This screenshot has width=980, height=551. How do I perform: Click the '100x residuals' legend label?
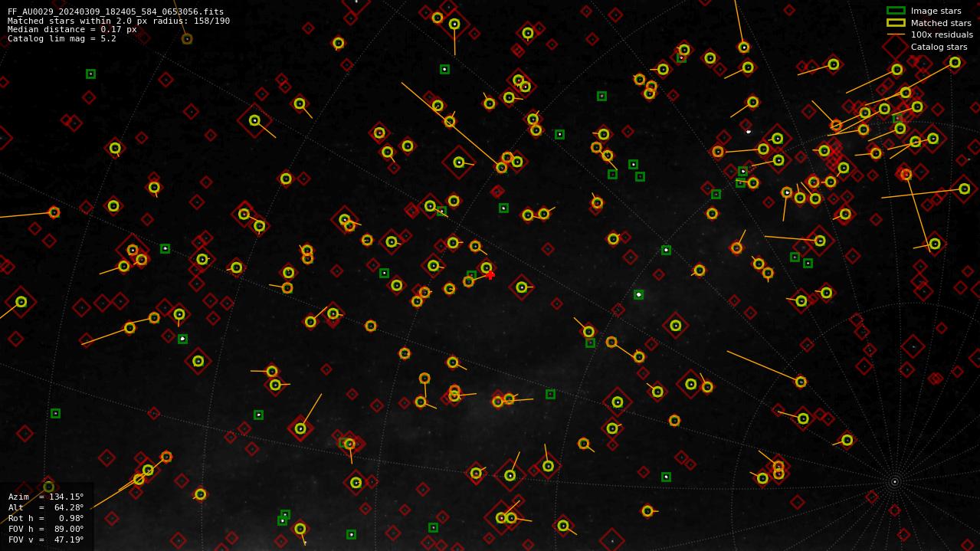click(x=942, y=34)
